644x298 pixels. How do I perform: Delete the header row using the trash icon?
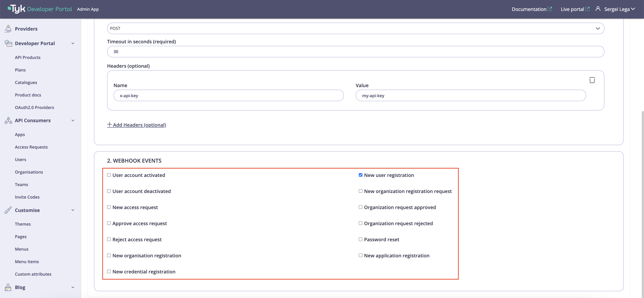click(592, 80)
